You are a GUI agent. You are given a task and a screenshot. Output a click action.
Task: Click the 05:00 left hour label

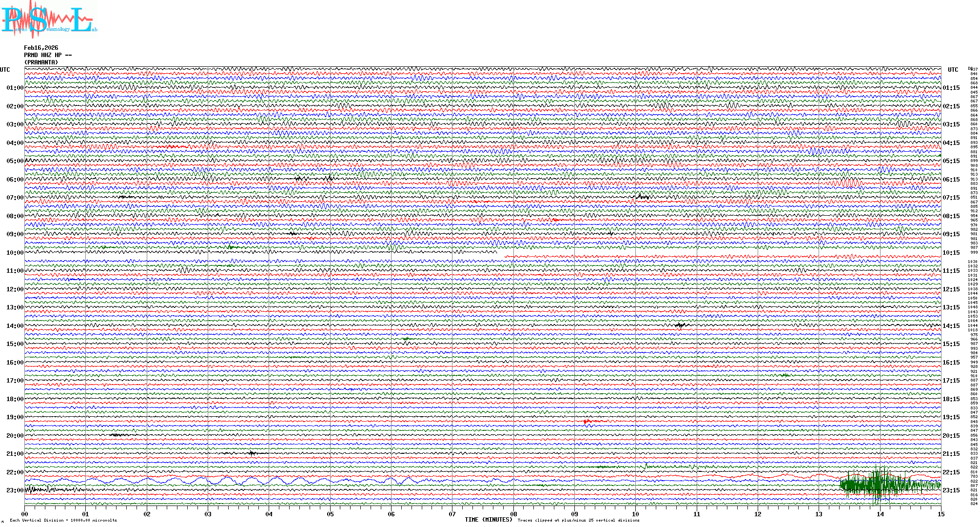point(15,161)
